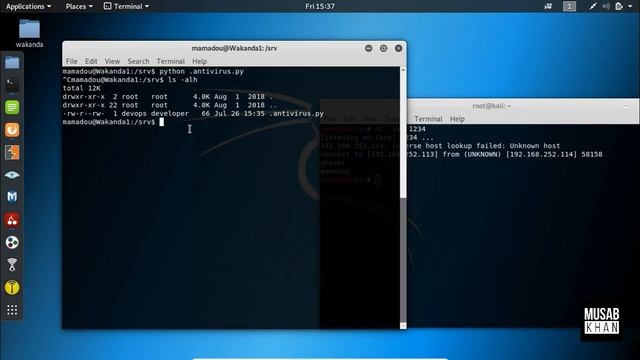The image size is (640, 360).
Task: Click the scroll down arrow in front terminal
Action: point(403,325)
